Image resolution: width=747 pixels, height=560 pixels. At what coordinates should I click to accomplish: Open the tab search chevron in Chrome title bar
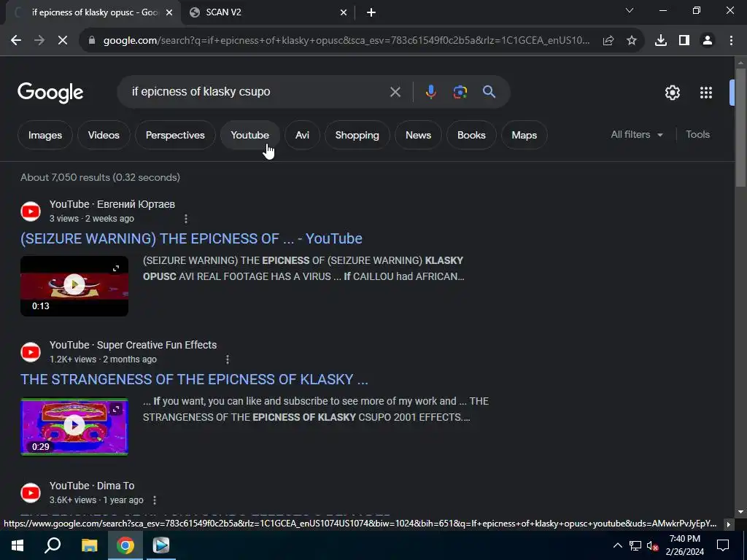(630, 10)
